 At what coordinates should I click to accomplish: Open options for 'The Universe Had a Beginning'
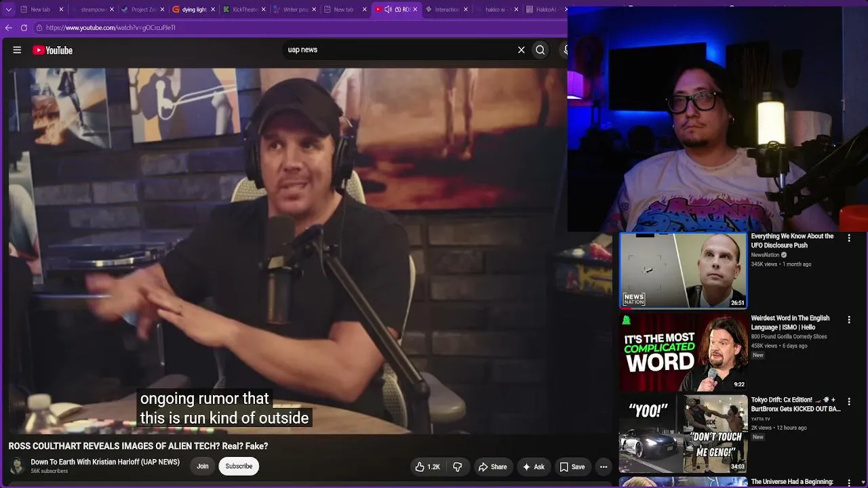click(x=848, y=482)
